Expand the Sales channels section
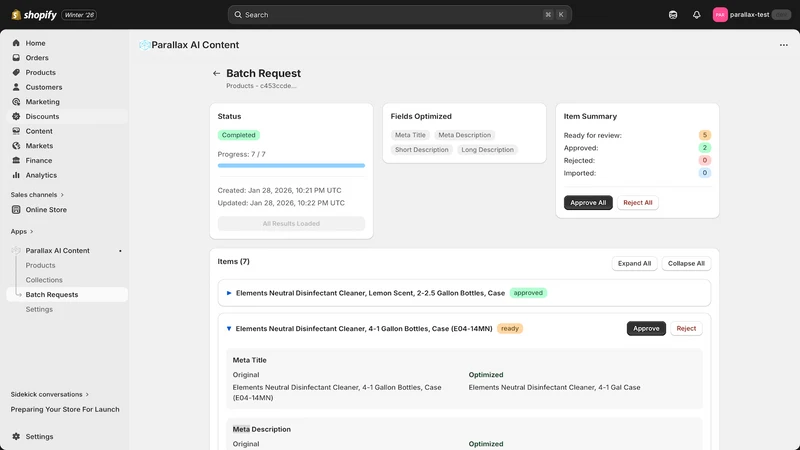This screenshot has height=450, width=800. (37, 195)
